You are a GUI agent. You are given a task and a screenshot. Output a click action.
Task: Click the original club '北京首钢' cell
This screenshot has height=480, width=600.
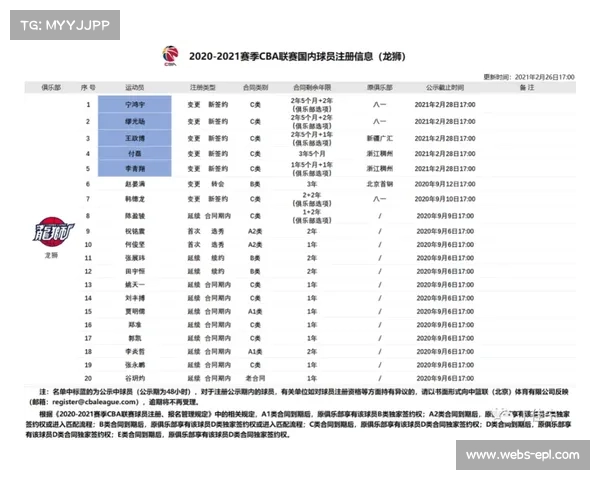[380, 184]
